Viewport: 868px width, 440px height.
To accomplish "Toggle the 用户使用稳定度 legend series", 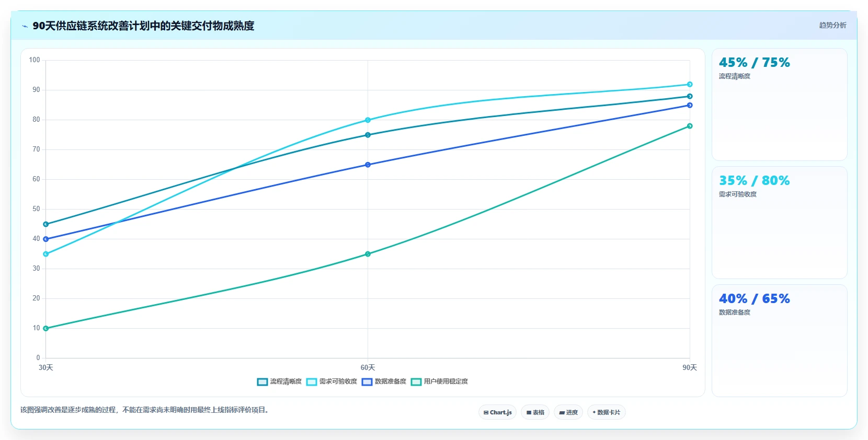I will tap(439, 382).
